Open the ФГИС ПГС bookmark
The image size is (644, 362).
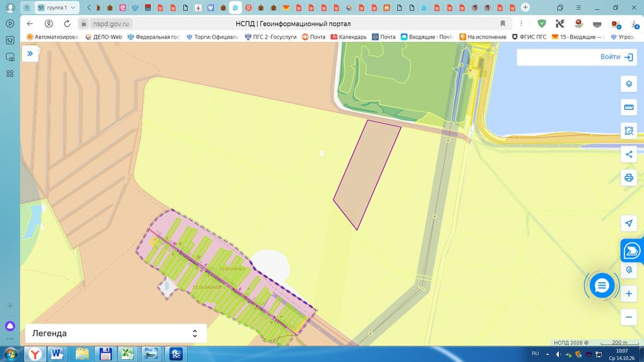tap(529, 37)
